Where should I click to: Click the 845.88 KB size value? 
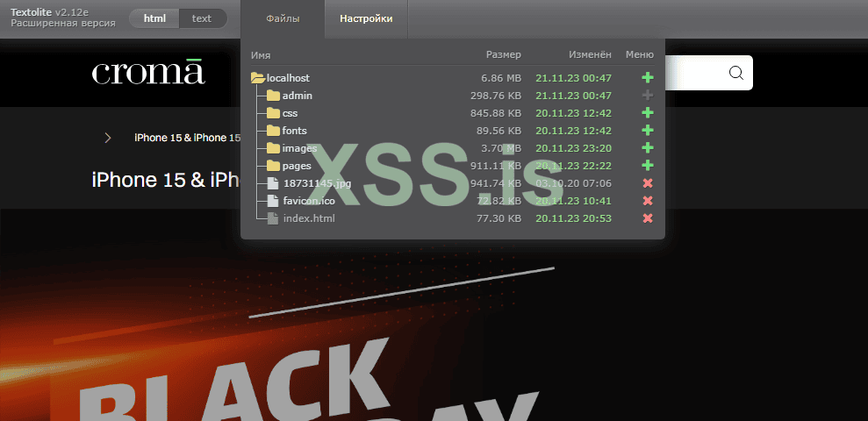point(496,113)
